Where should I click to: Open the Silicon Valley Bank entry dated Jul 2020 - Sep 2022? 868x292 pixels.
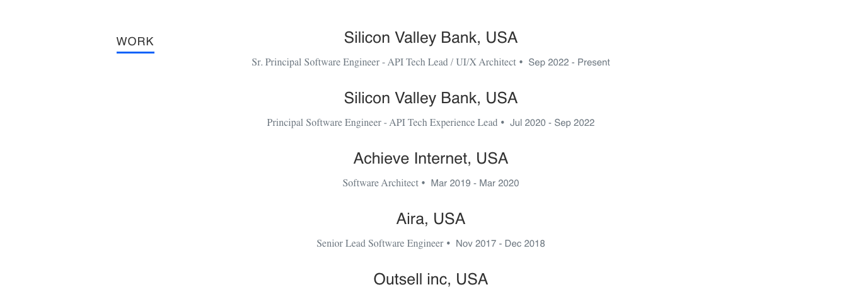[431, 98]
